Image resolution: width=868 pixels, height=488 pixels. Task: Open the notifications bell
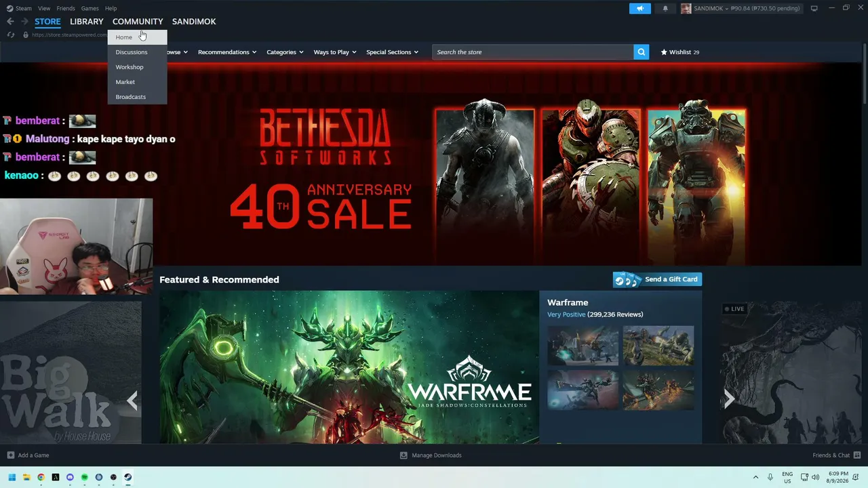[x=665, y=8]
